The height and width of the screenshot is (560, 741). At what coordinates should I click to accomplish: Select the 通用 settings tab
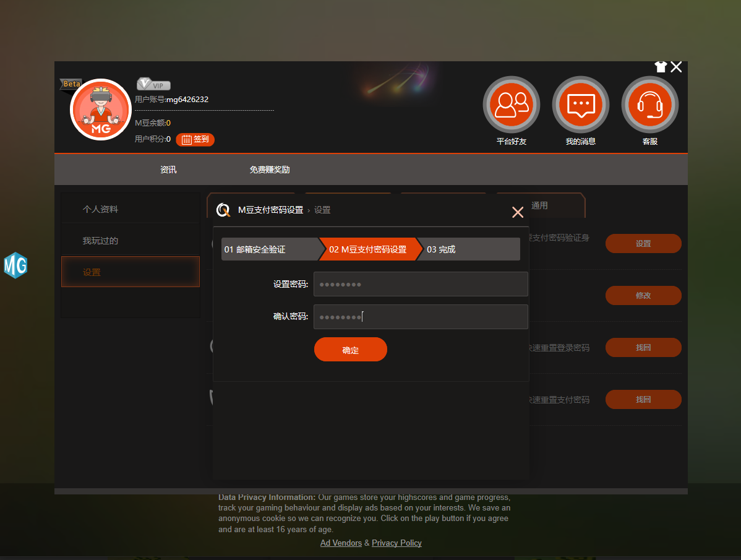point(539,205)
